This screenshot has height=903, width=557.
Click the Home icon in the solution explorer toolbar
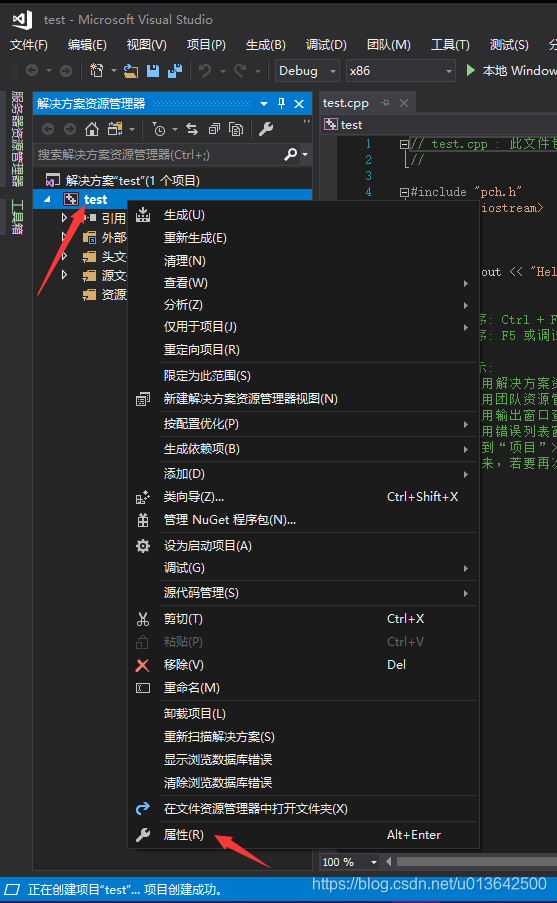(92, 129)
